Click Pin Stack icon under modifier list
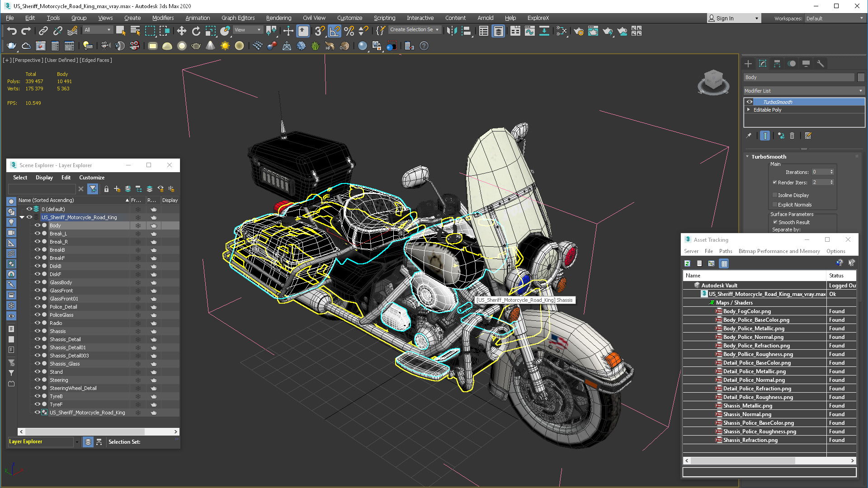Screen dimensions: 868x488 749,136
